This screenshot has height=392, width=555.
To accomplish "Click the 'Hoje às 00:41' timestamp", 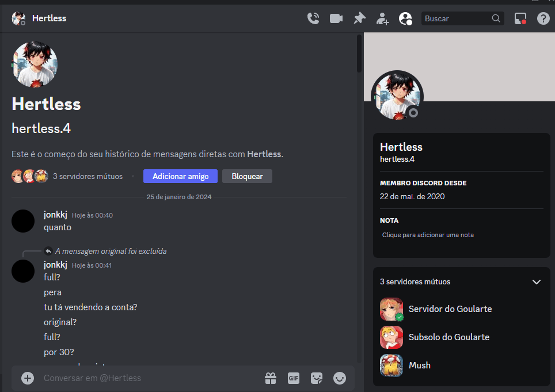I will tap(92, 265).
